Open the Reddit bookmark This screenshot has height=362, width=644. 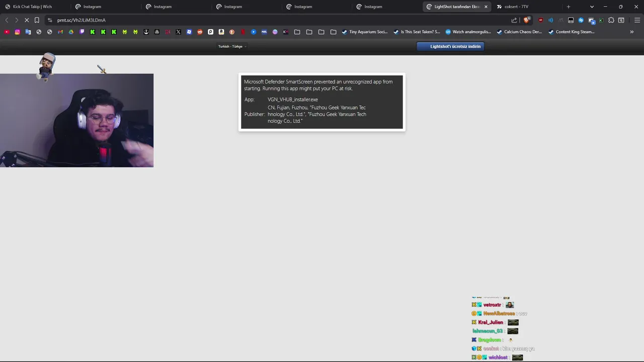tap(200, 32)
